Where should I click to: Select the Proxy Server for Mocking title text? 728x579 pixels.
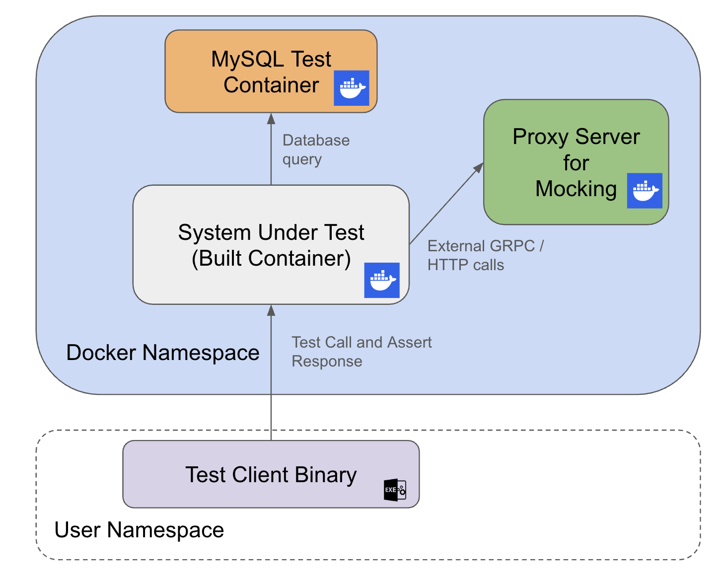tap(576, 162)
